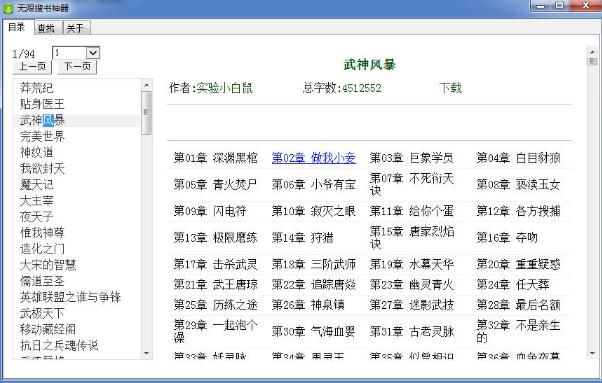Select book 移动藏经阁 in list
Screen dimensions: 602x383
tap(48, 329)
